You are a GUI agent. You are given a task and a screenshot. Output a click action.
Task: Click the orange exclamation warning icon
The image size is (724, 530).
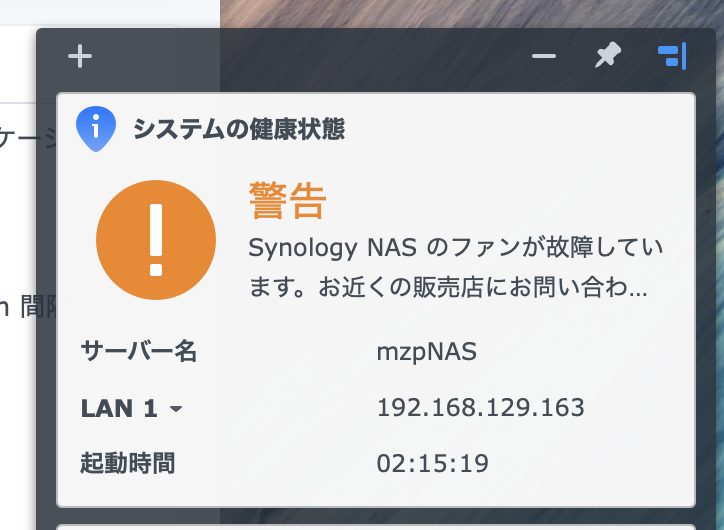click(156, 240)
